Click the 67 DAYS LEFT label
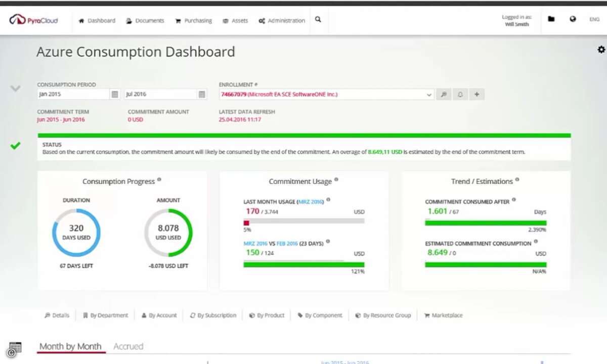The image size is (607, 364). [76, 266]
